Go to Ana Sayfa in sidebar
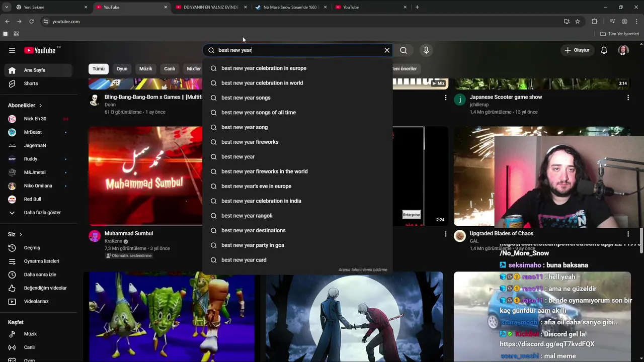Screen dimensions: 644x362 coord(39,70)
